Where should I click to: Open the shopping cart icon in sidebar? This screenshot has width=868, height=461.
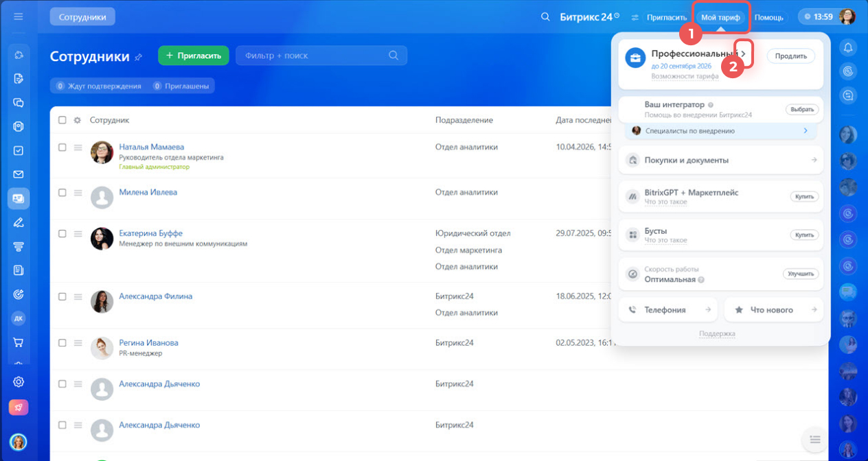19,342
